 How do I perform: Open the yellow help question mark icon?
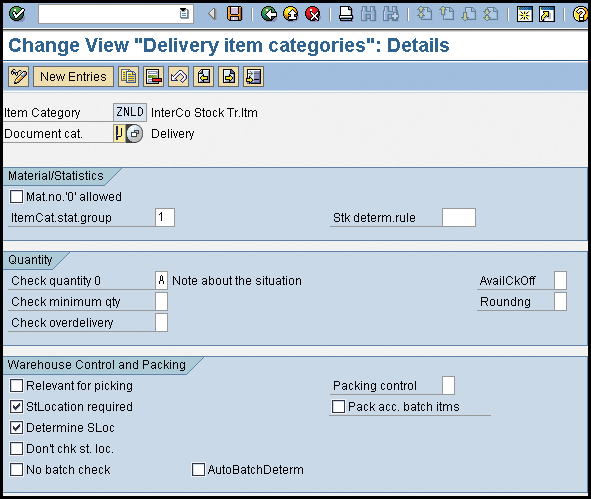pyautogui.click(x=580, y=14)
